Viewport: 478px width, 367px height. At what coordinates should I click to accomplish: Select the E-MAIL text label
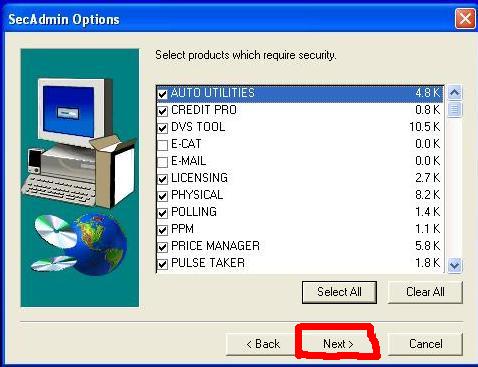188,161
